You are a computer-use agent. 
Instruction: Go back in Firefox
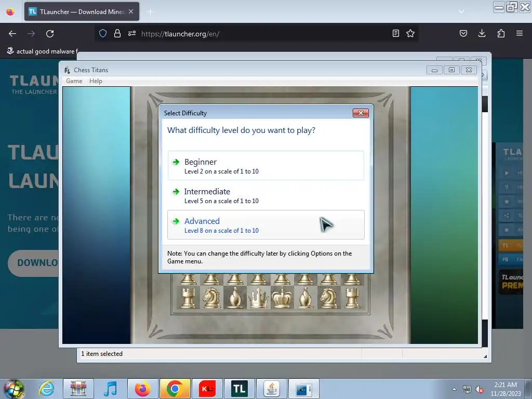pos(12,34)
